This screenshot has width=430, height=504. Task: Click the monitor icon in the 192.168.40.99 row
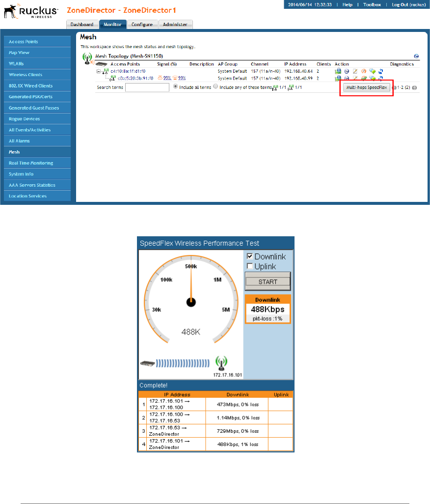[338, 78]
